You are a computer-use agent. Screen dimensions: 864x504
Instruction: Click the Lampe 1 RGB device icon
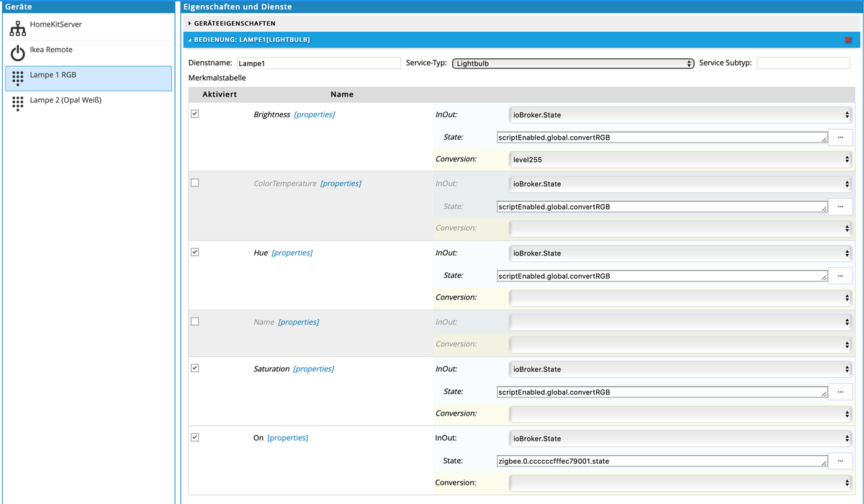coord(18,78)
